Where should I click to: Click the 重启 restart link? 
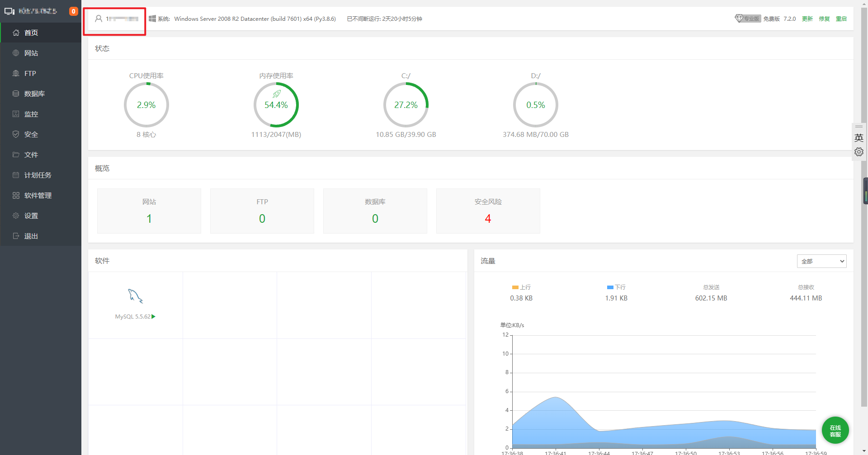click(x=841, y=19)
